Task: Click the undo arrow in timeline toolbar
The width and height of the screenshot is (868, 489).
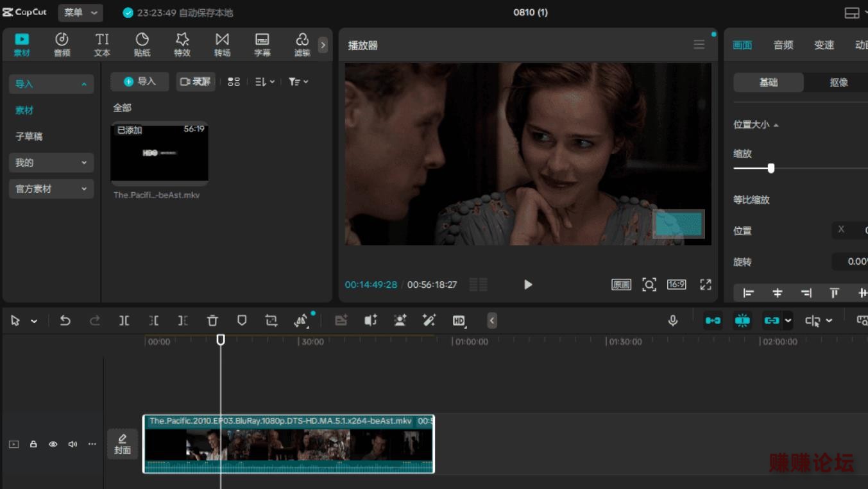Action: (65, 320)
